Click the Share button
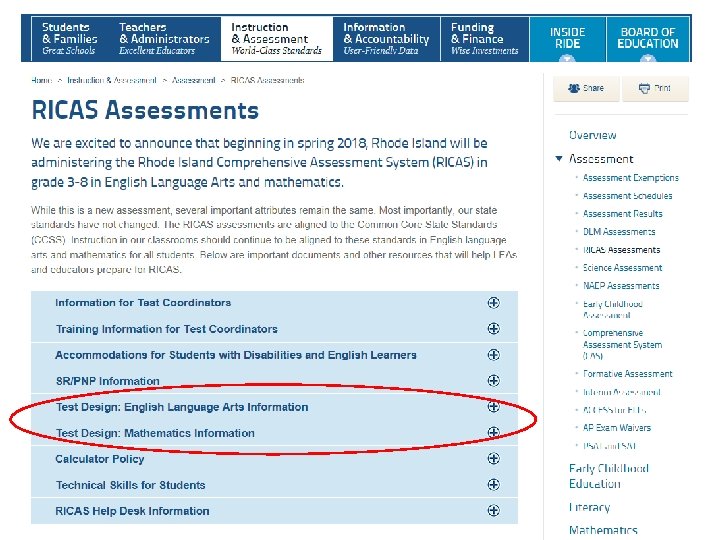The image size is (720, 540). click(586, 88)
